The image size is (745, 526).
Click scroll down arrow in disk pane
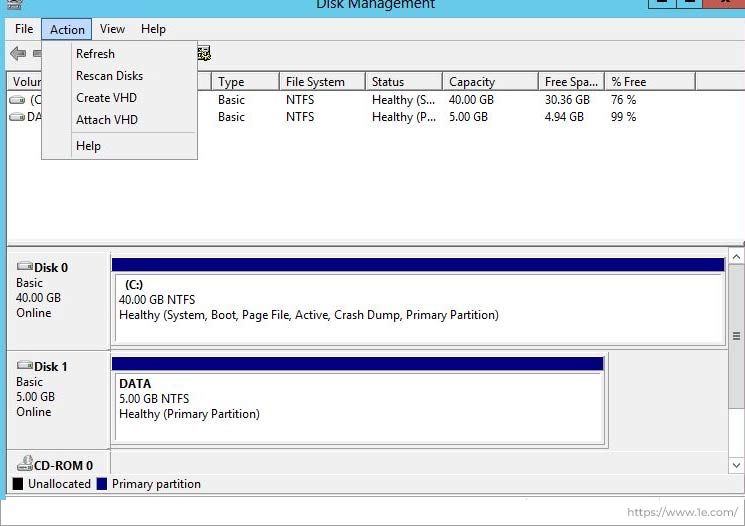click(736, 465)
